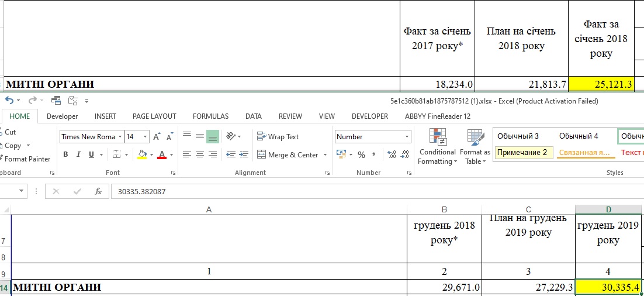Switch to the FORMULAS ribbon tab
Screen dimensions: 644x296
click(x=211, y=116)
